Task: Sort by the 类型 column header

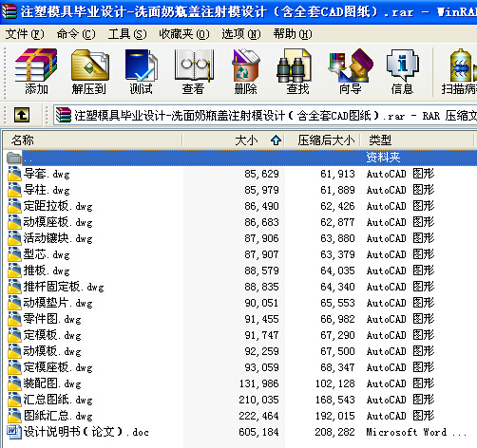Action: pyautogui.click(x=417, y=140)
